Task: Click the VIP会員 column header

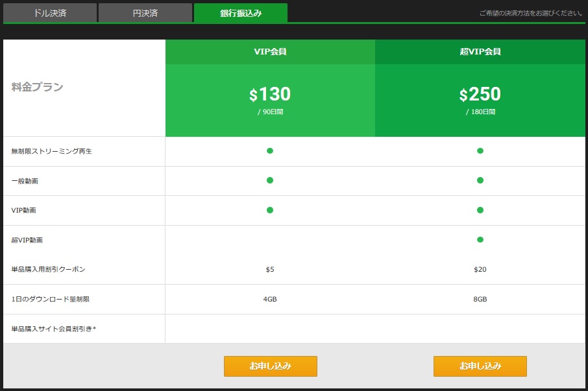Action: click(270, 52)
